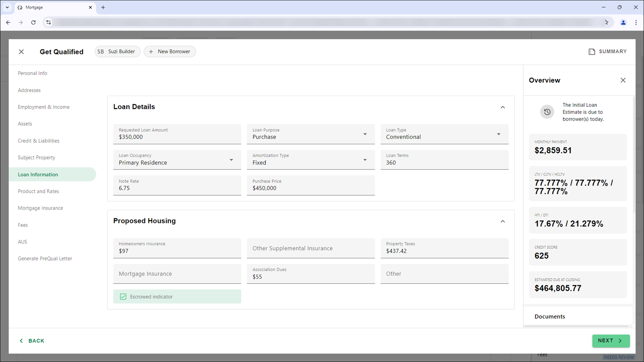Image resolution: width=644 pixels, height=362 pixels.
Task: Bookmark this page with the star icon
Action: (606, 22)
